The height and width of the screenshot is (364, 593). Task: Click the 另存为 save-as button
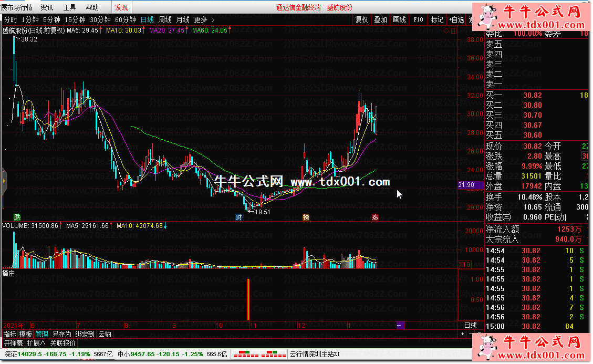61,334
